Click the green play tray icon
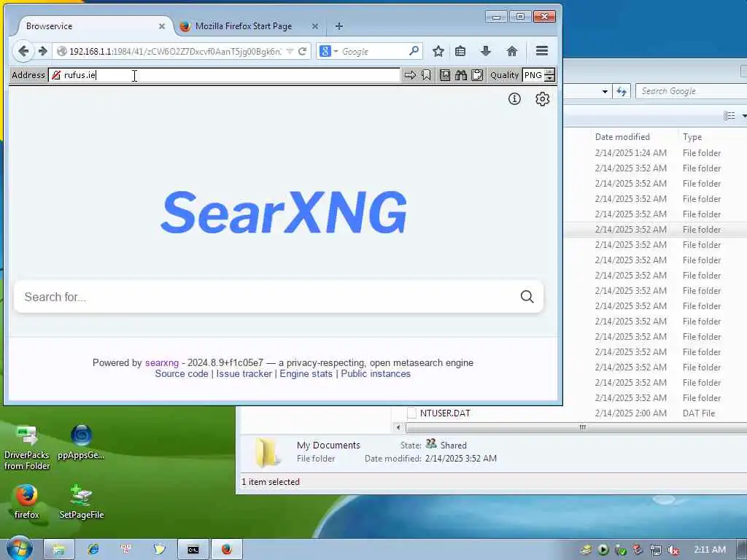This screenshot has width=747, height=560. [603, 550]
